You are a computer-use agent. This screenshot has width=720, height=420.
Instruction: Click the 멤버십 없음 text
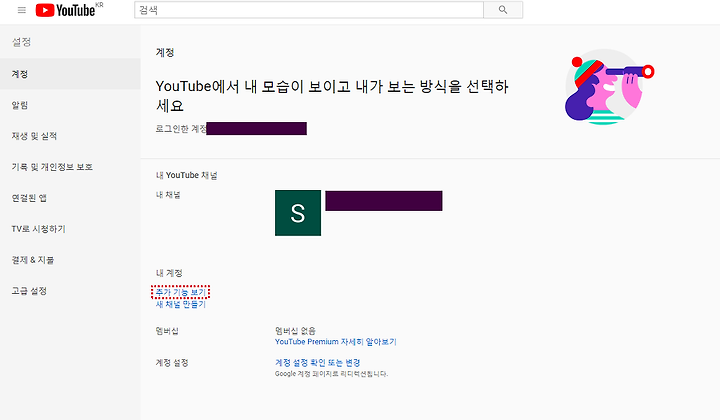point(295,330)
